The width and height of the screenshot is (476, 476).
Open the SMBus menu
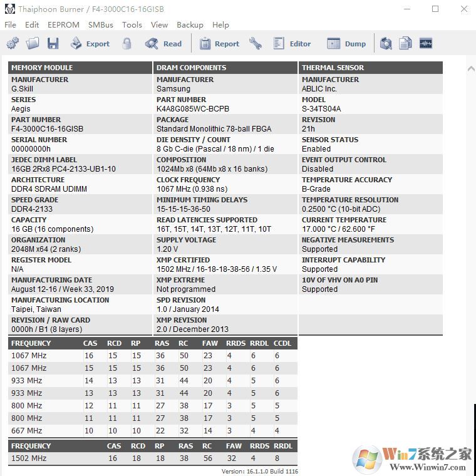tap(101, 25)
